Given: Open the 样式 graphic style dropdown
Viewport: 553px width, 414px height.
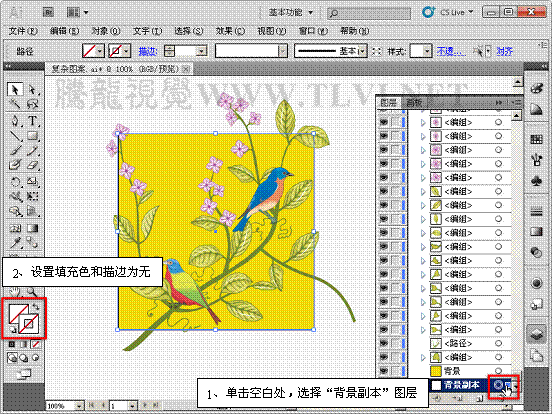Looking at the screenshot, I should [427, 51].
